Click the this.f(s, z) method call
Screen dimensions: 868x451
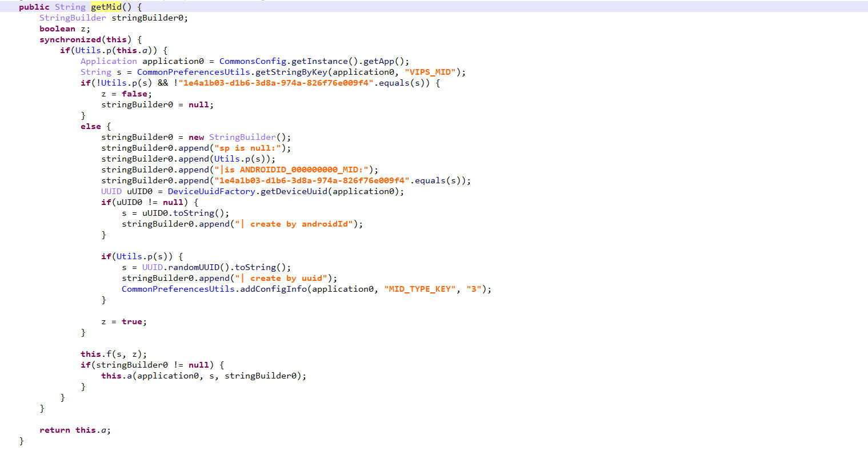[x=113, y=354]
